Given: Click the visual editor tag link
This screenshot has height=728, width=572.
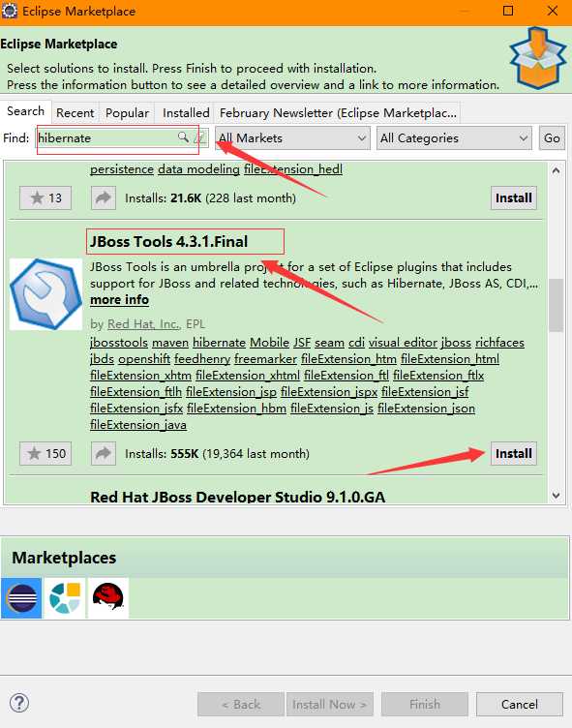Looking at the screenshot, I should (403, 343).
